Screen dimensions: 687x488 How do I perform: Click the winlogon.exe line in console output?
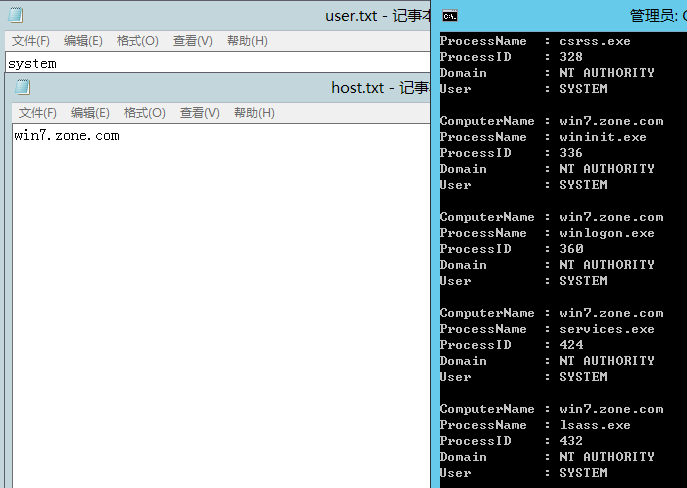pos(606,233)
